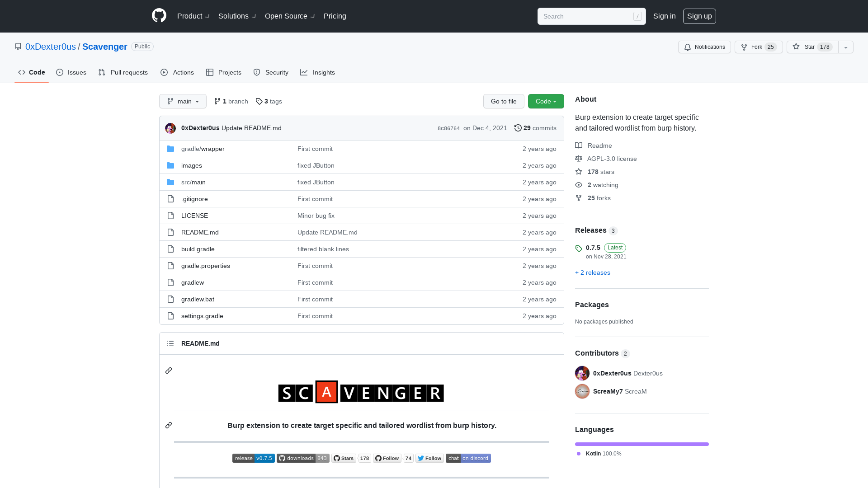Expand the star lists dropdown arrow
The height and width of the screenshot is (488, 868).
coord(846,47)
